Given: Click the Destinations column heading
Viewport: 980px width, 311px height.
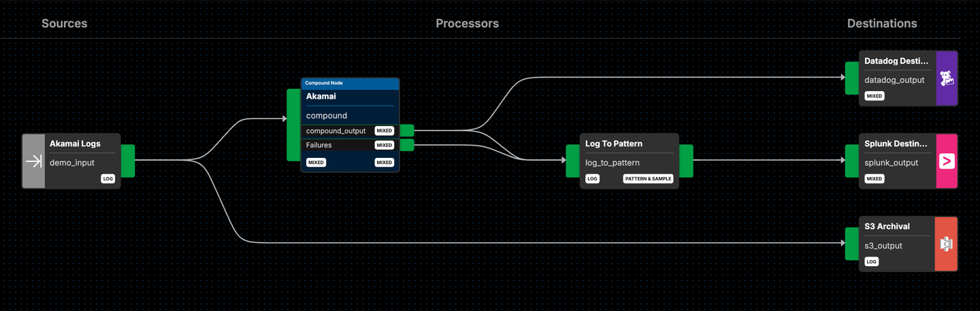Looking at the screenshot, I should tap(882, 23).
